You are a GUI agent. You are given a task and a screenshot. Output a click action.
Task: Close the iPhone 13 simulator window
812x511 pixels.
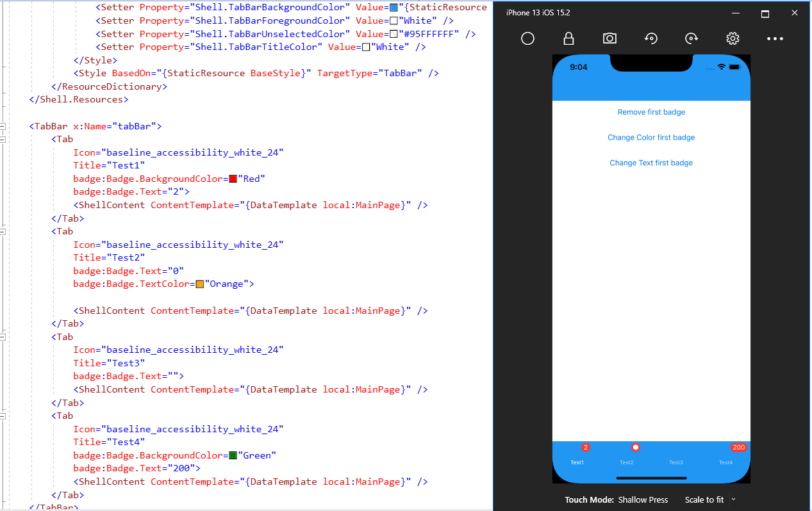point(795,13)
